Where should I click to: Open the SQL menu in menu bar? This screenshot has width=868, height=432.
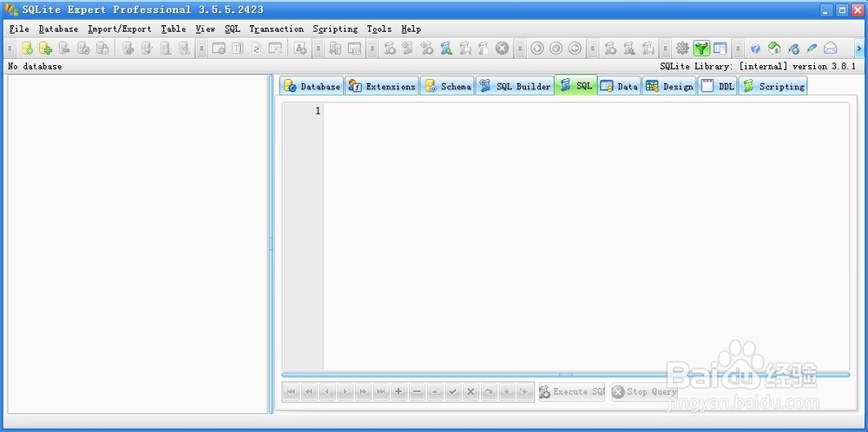tap(233, 29)
